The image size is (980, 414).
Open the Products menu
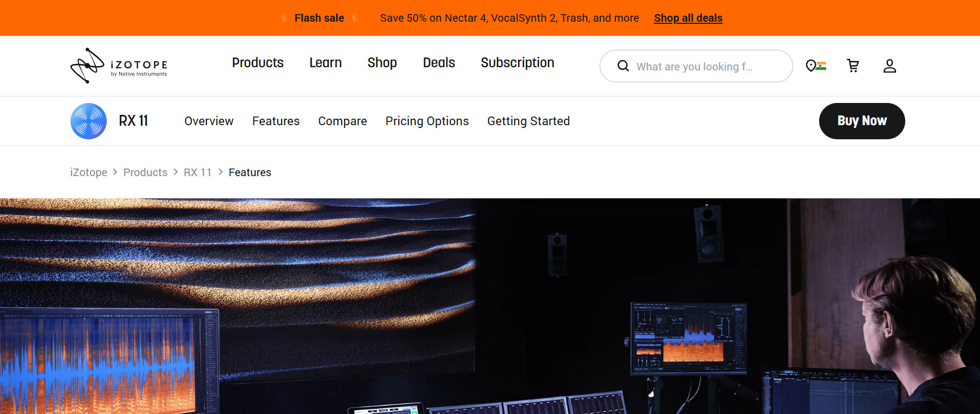pos(258,63)
